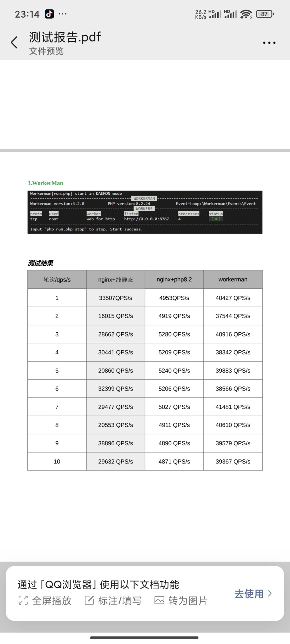Tap the back arrow icon
The height and width of the screenshot is (644, 290).
point(14,42)
